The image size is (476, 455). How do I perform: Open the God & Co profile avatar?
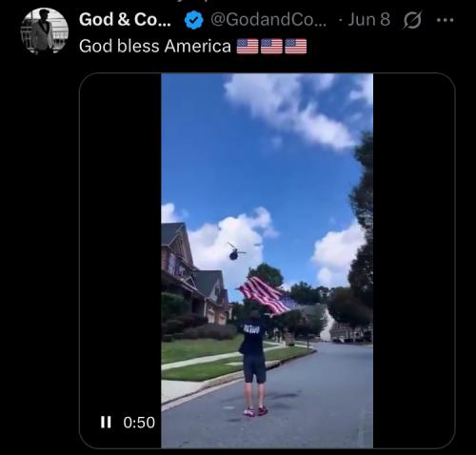(45, 31)
